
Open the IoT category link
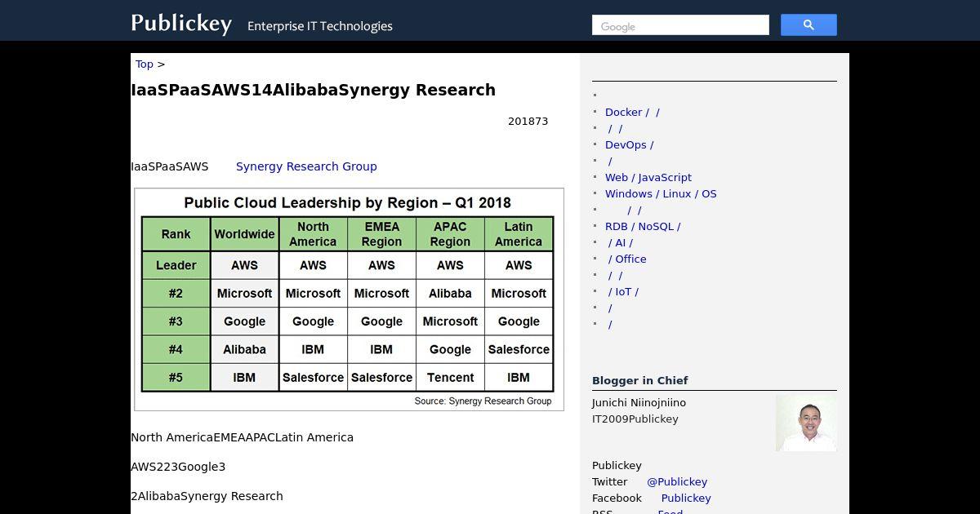(623, 291)
